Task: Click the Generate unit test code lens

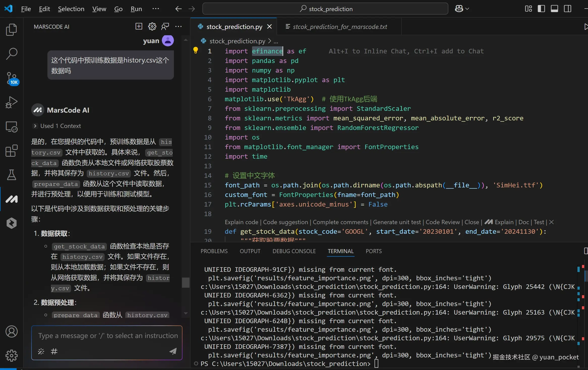Action: (397, 222)
